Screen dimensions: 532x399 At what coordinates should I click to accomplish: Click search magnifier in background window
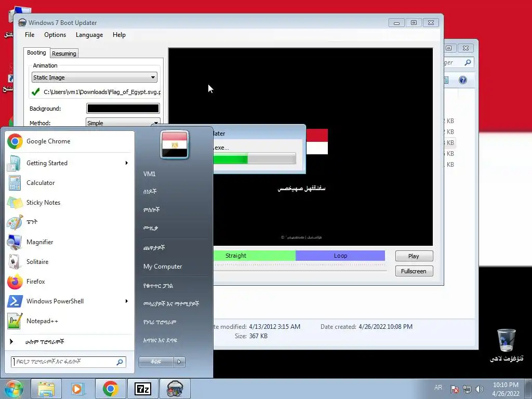468,62
